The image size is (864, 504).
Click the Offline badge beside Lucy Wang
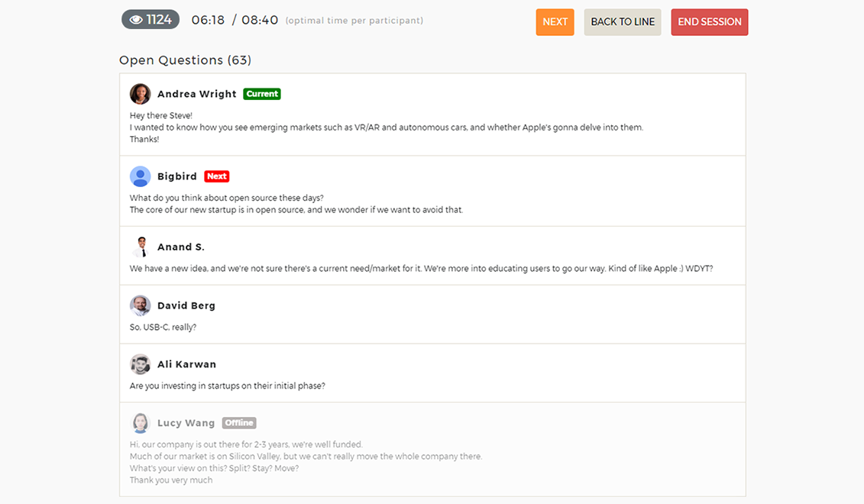[239, 422]
